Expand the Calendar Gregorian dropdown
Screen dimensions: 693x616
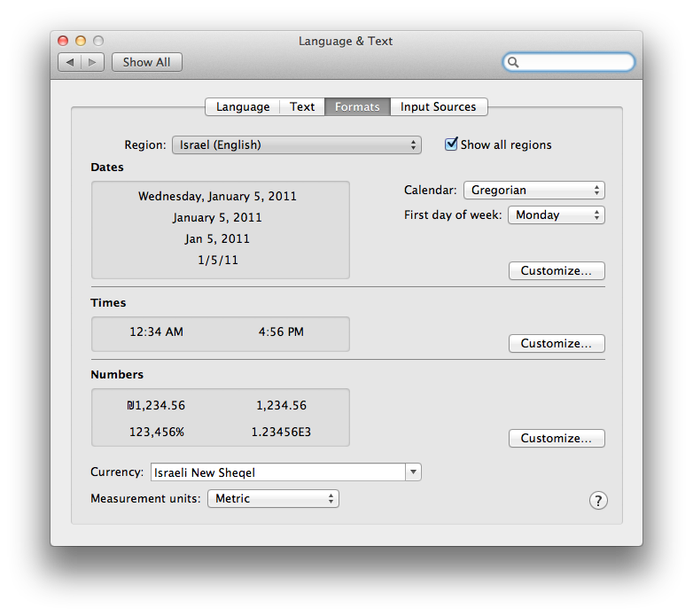pyautogui.click(x=533, y=190)
